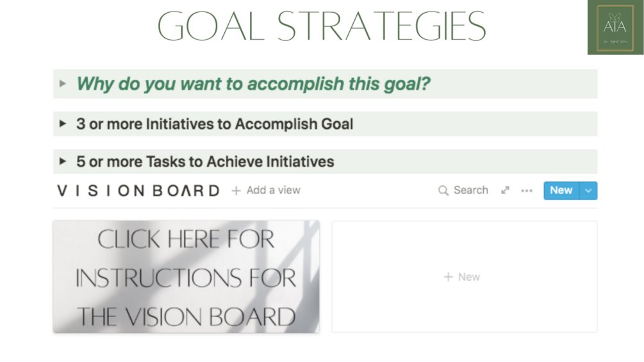644x362 pixels.
Task: Click the VISION BOARD database title
Action: point(138,190)
